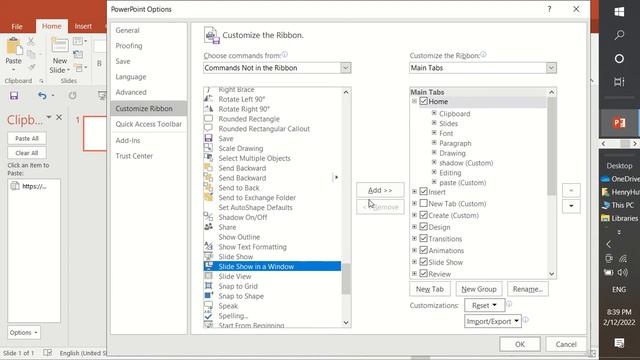The width and height of the screenshot is (640, 360).
Task: Uncheck the Slide Show tab checkbox
Action: click(x=423, y=262)
